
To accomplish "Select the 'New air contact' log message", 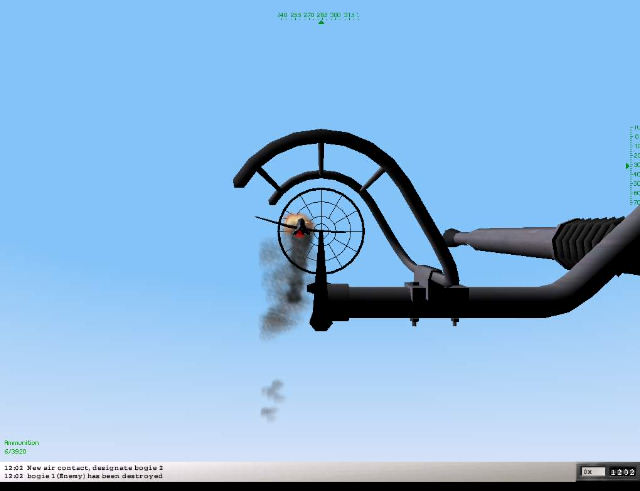I will click(x=84, y=467).
